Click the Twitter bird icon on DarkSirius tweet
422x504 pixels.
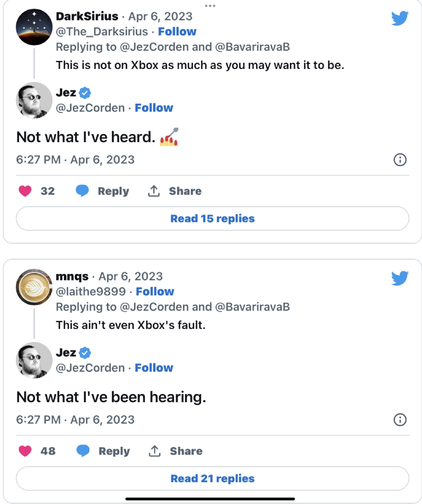[400, 18]
